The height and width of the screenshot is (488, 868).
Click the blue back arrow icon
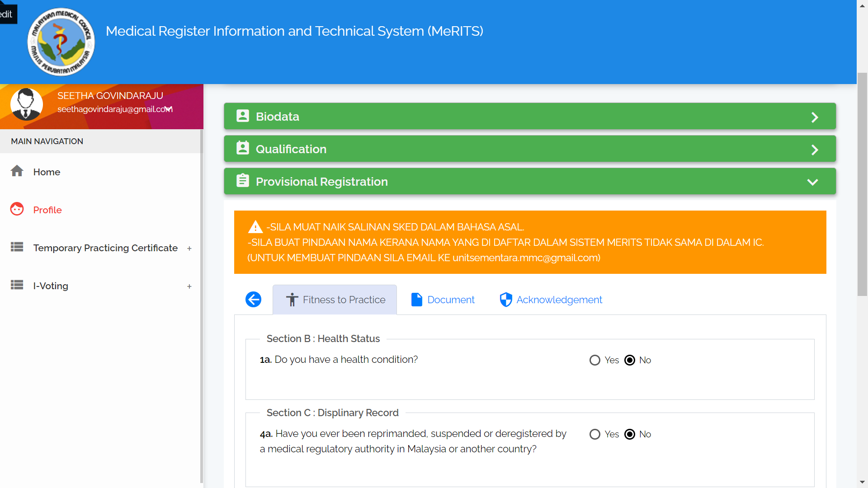253,299
